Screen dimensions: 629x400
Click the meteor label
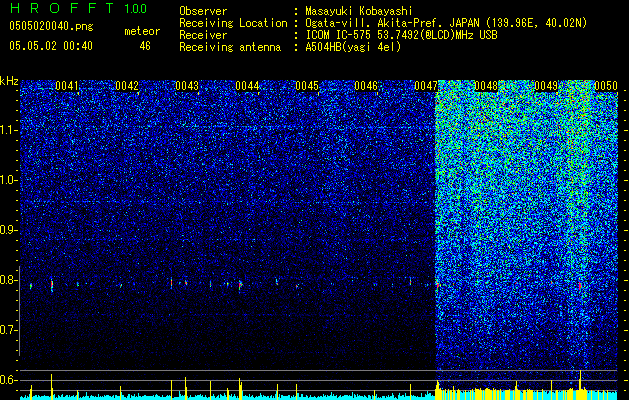coord(142,31)
